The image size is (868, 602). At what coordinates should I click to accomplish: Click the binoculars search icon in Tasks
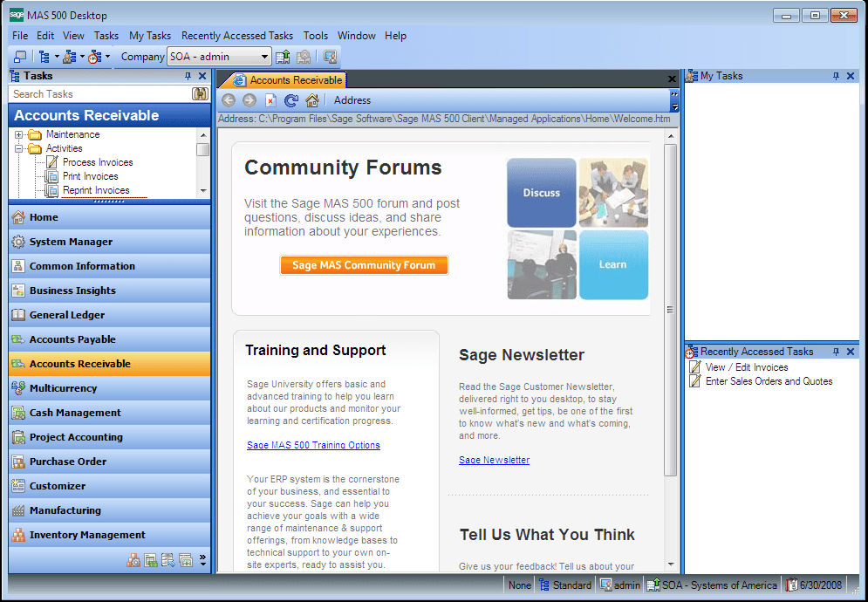(x=200, y=94)
